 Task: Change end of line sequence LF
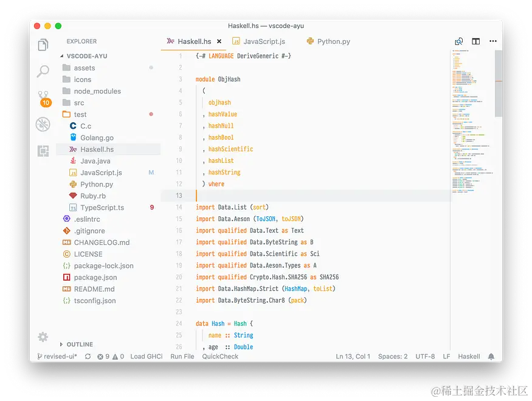point(446,357)
